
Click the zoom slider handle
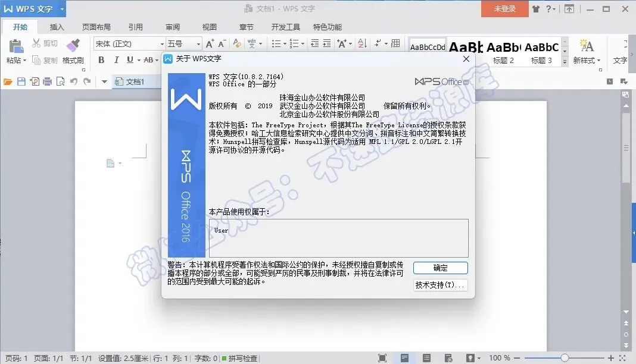point(564,358)
